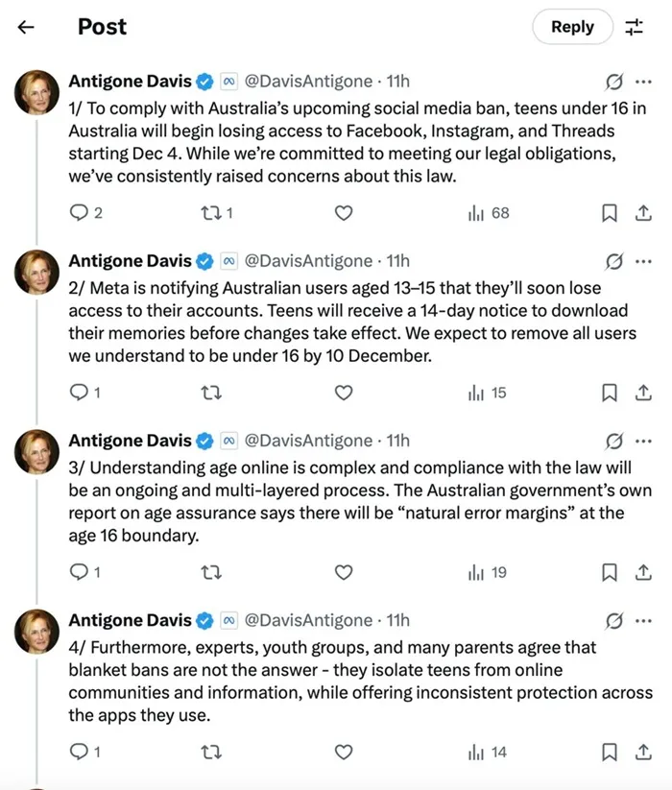The image size is (672, 790).
Task: Bookmark the first post in the thread
Action: (x=609, y=213)
